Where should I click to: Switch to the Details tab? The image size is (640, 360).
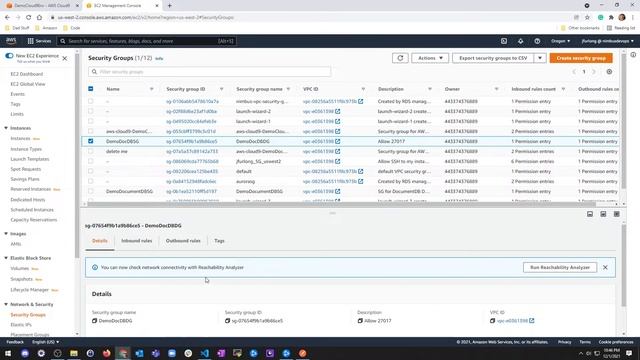[100, 241]
